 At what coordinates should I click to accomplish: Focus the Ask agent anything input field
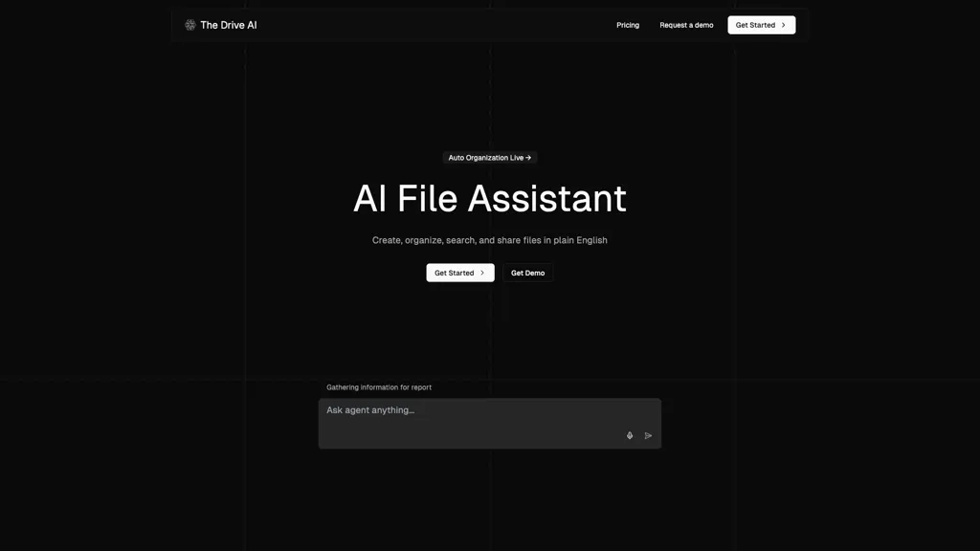tap(489, 423)
